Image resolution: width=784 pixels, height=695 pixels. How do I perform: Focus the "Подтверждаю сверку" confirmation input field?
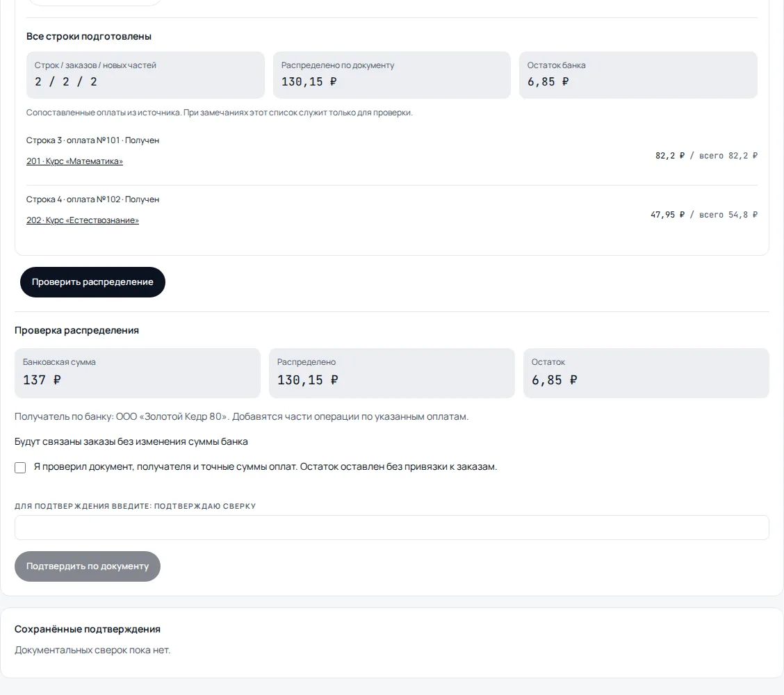point(391,528)
